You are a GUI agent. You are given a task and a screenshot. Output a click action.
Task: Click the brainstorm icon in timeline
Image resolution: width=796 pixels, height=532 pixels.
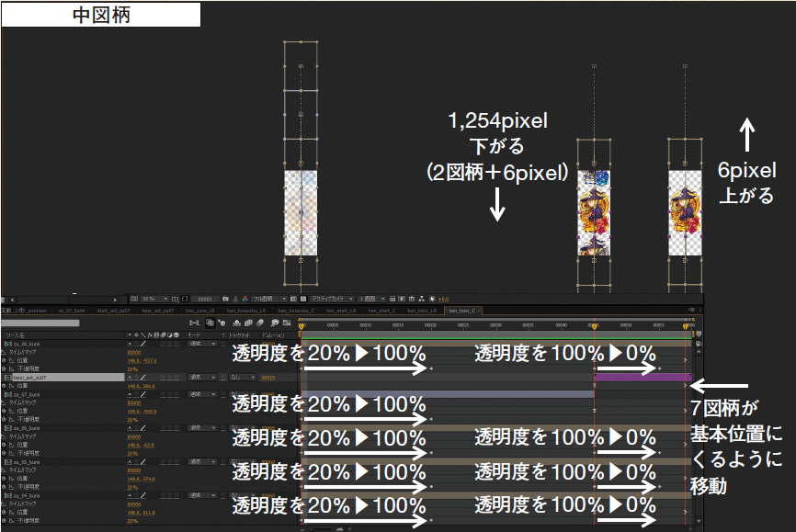275,323
